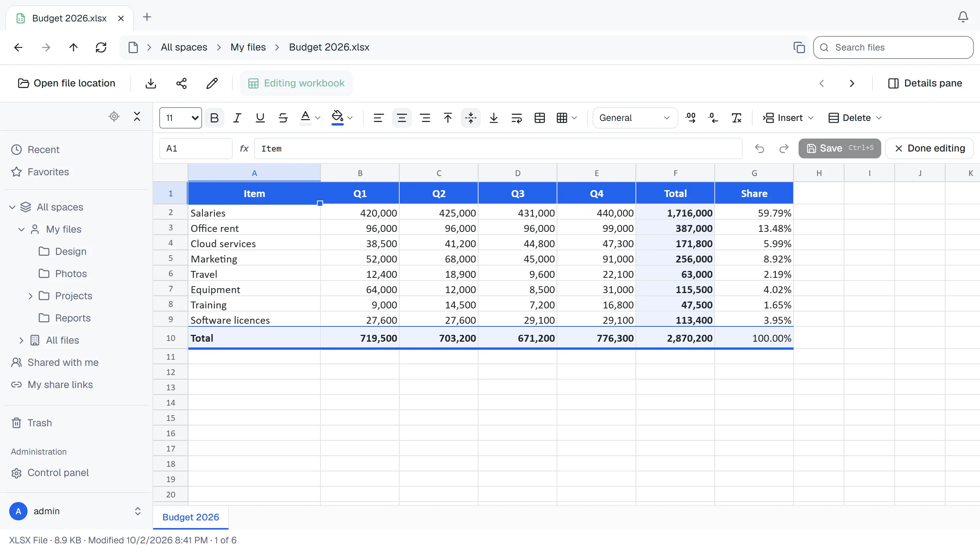Image resolution: width=980 pixels, height=551 pixels.
Task: Download the file
Action: point(151,83)
